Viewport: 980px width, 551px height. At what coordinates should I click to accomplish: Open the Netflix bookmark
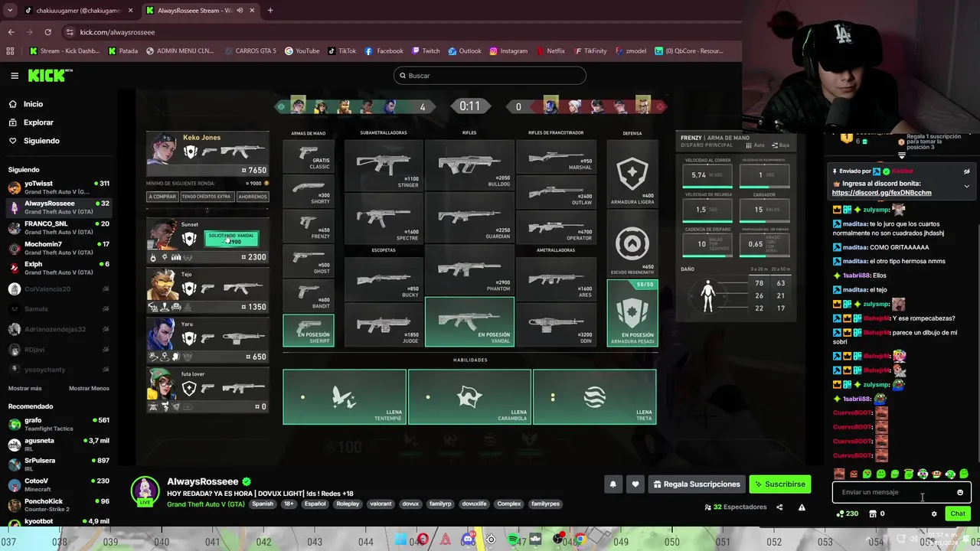point(550,51)
